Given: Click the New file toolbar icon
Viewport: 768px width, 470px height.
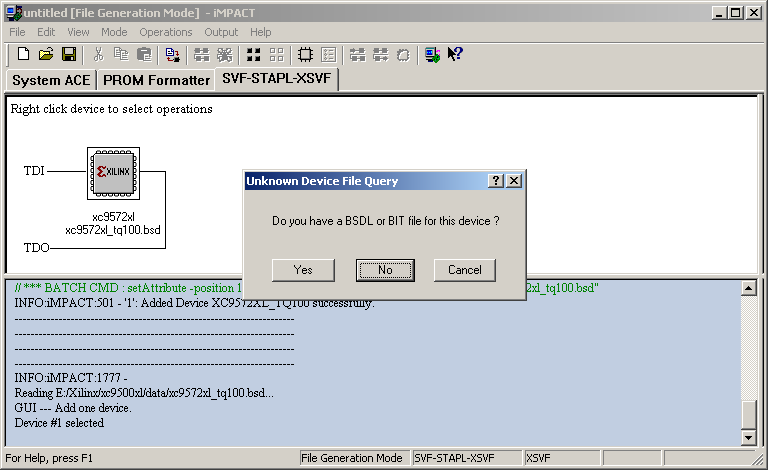Looking at the screenshot, I should tap(23, 54).
